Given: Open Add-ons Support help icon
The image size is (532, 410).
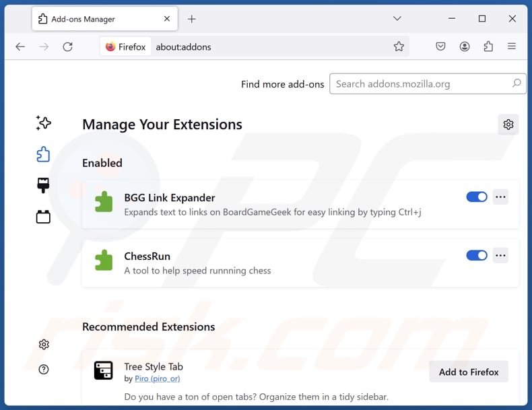Looking at the screenshot, I should pyautogui.click(x=44, y=369).
